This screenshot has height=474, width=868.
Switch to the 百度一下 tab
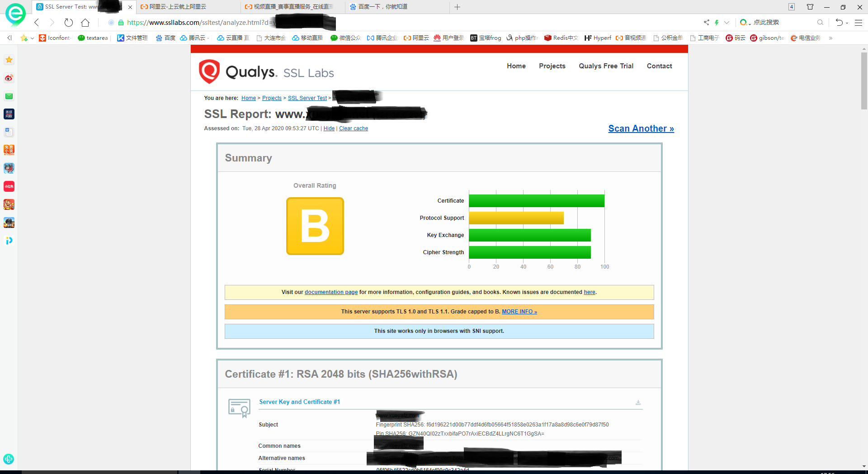click(x=397, y=7)
